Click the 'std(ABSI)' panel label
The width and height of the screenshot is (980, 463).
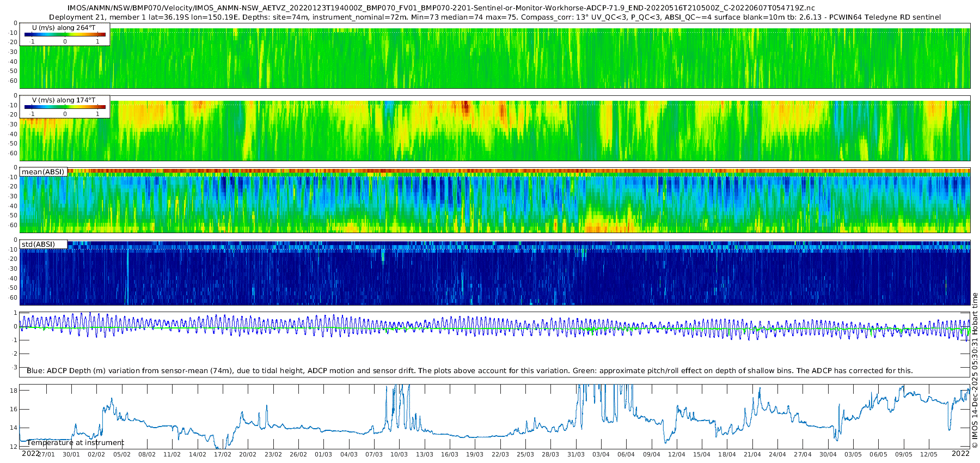[39, 244]
